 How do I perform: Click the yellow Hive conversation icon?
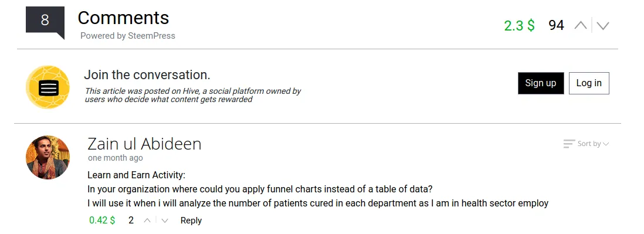(x=48, y=87)
